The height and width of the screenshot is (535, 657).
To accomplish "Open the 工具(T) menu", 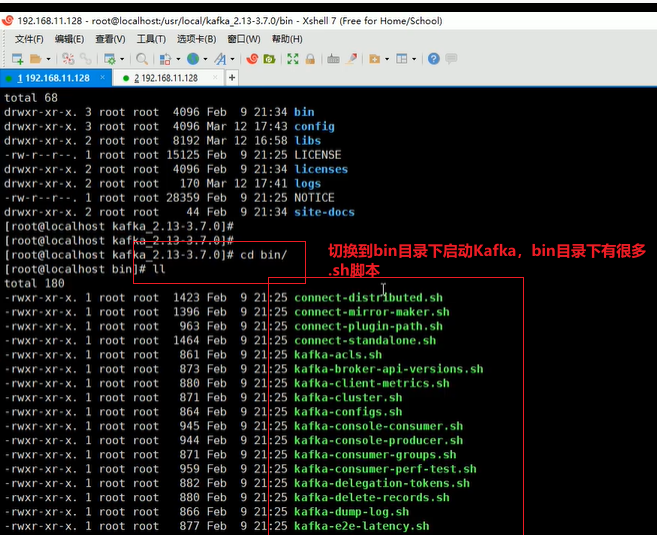I will tap(151, 39).
